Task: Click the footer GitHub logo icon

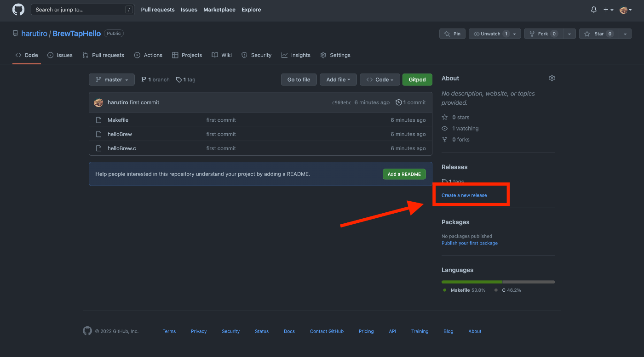Action: pyautogui.click(x=87, y=331)
